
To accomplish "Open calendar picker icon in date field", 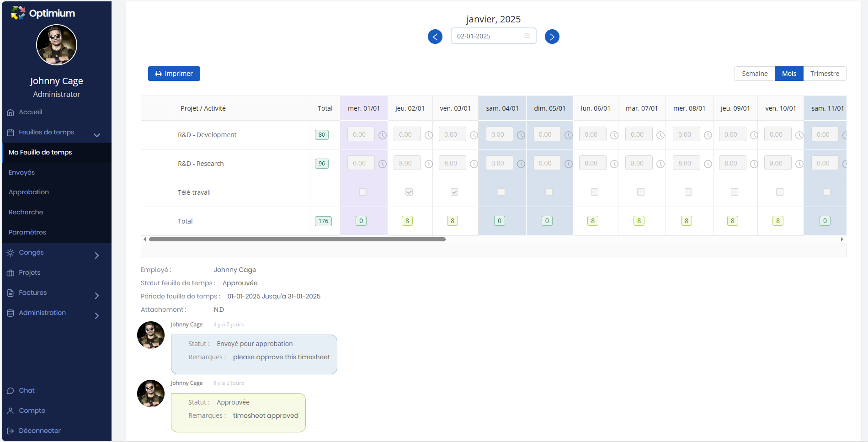I will [527, 36].
